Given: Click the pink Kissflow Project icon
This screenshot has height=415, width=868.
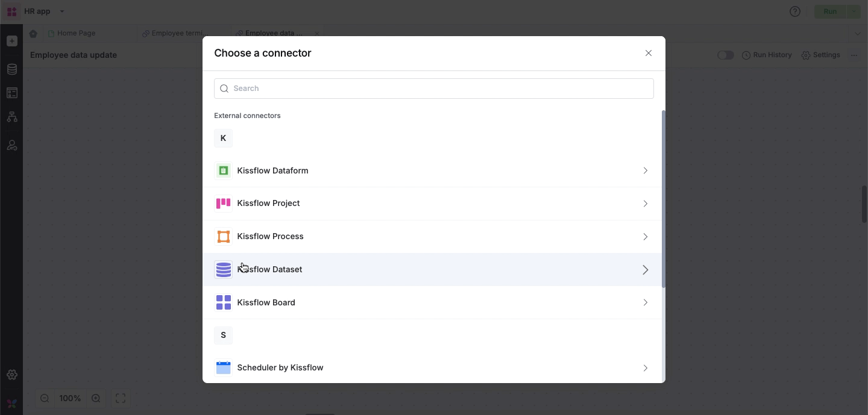Looking at the screenshot, I should tap(223, 204).
